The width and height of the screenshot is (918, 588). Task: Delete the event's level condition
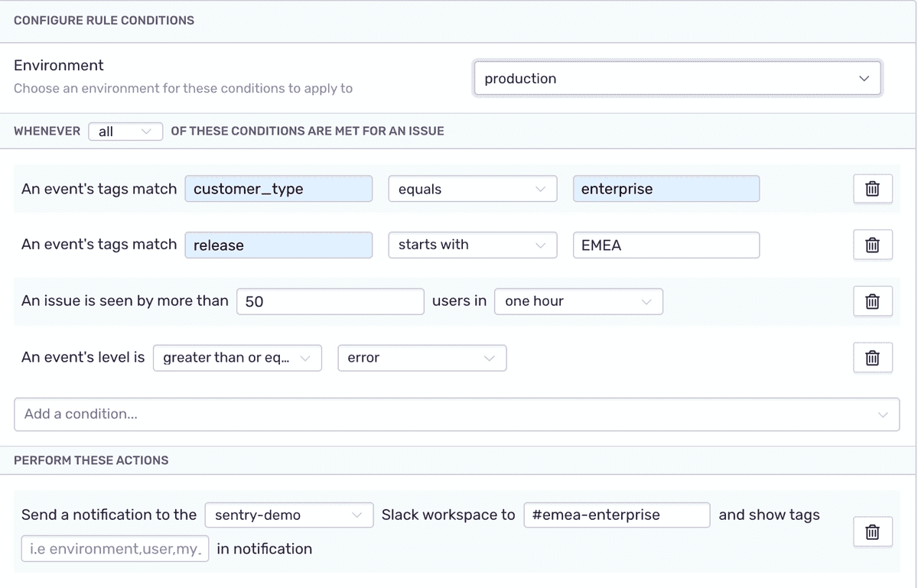[x=873, y=357]
